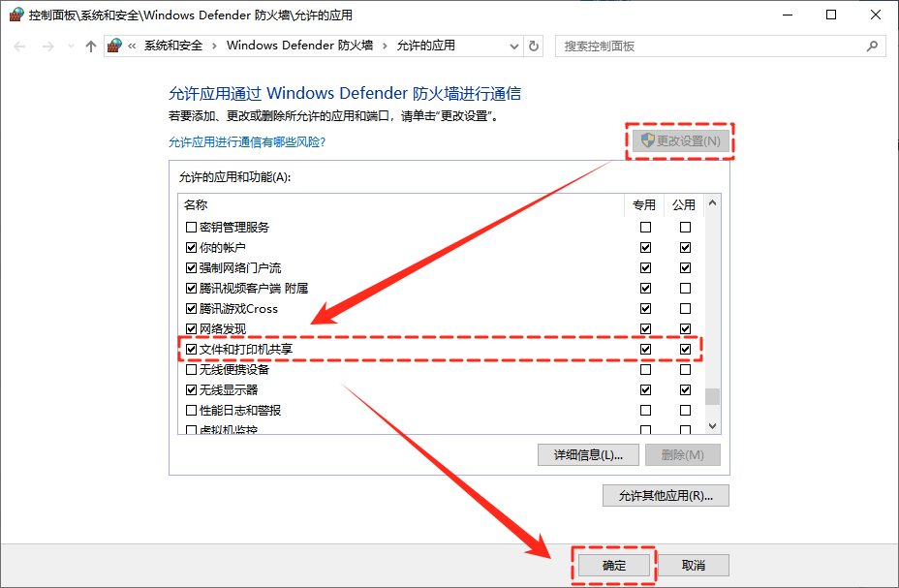Open the 系统和安全 breadcrumb
Viewport: 899px width, 588px height.
click(x=173, y=46)
